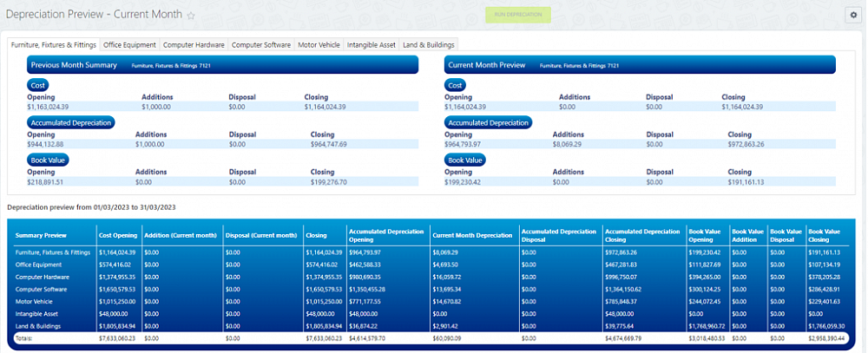Go to the Computer Software tab
This screenshot has height=353, width=868.
pyautogui.click(x=261, y=44)
